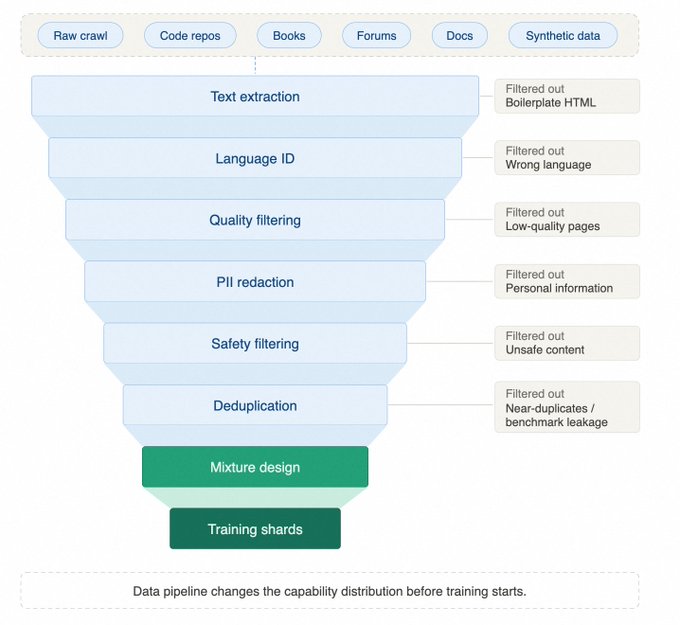
Task: Click the Docs source pill
Action: point(459,36)
